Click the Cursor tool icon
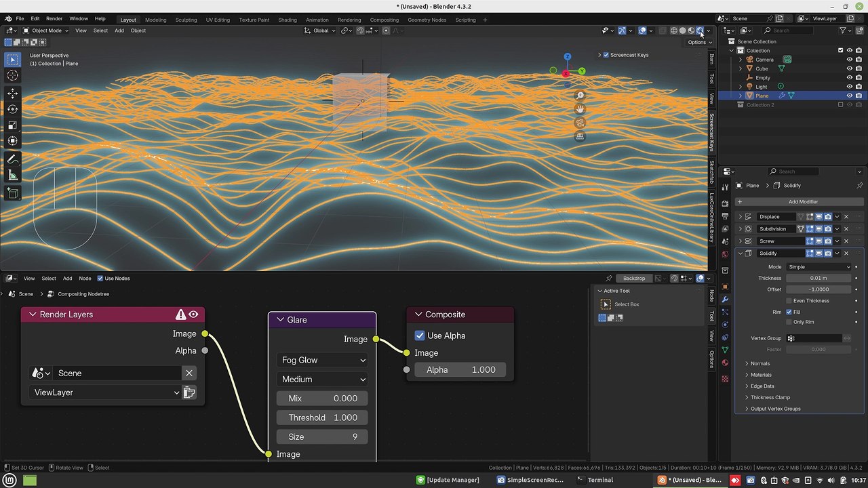The height and width of the screenshot is (488, 868). [12, 76]
